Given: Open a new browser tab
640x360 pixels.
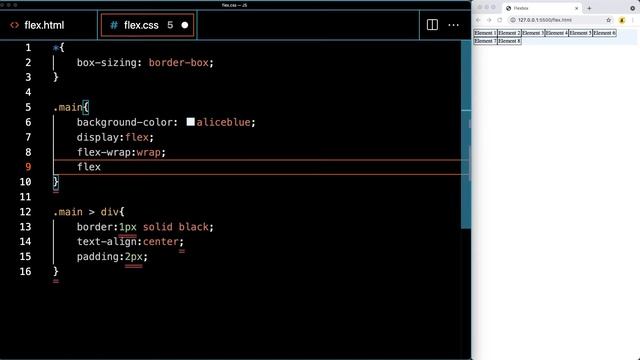Looking at the screenshot, I should (x=589, y=8).
